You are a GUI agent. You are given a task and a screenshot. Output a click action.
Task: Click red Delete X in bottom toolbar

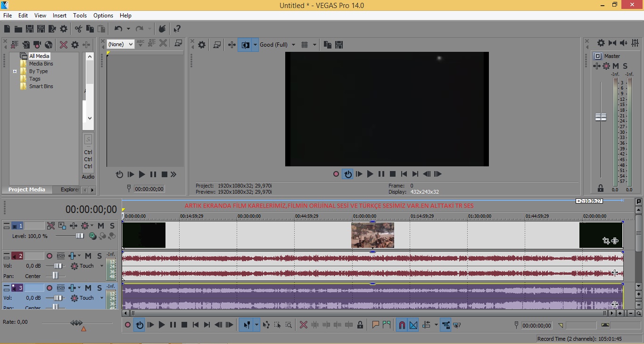coord(304,325)
